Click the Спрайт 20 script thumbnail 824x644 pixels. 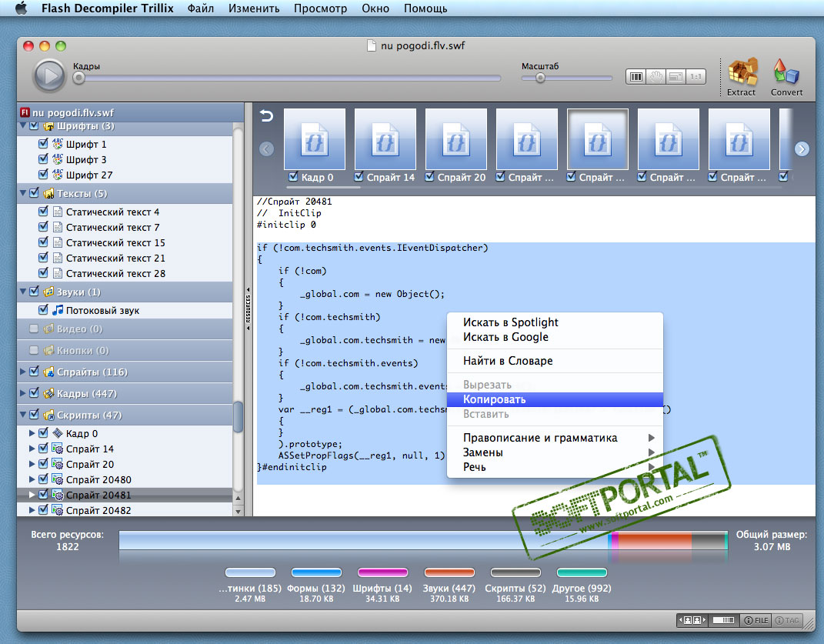(x=456, y=139)
